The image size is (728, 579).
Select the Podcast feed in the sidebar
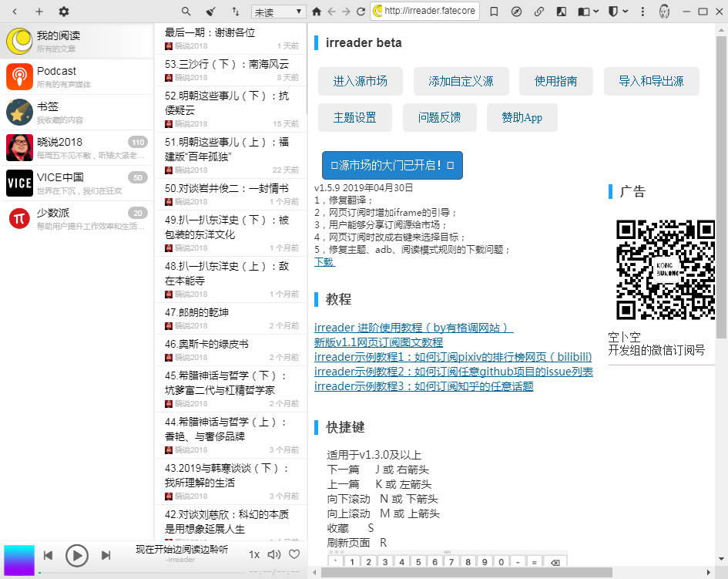point(77,77)
